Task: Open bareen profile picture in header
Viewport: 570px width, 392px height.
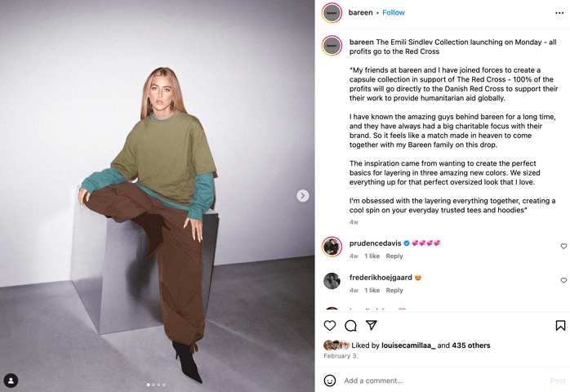Action: tap(332, 13)
